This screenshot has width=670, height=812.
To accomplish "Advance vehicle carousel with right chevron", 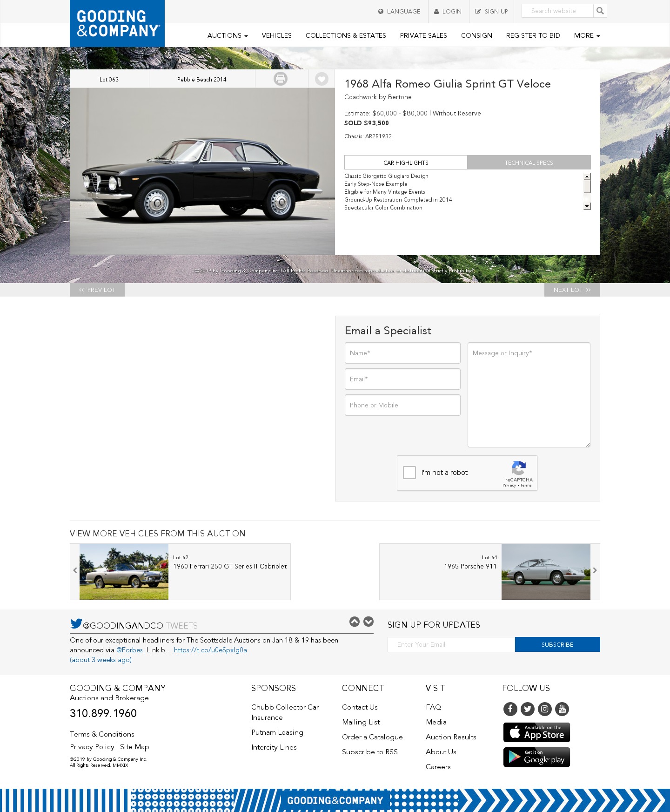I will 595,570.
